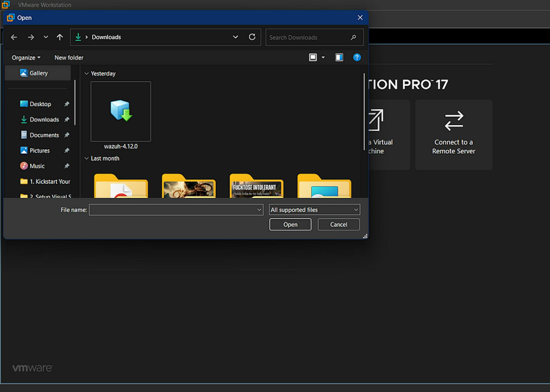Open Documents in the sidebar
550x392 pixels.
(44, 135)
